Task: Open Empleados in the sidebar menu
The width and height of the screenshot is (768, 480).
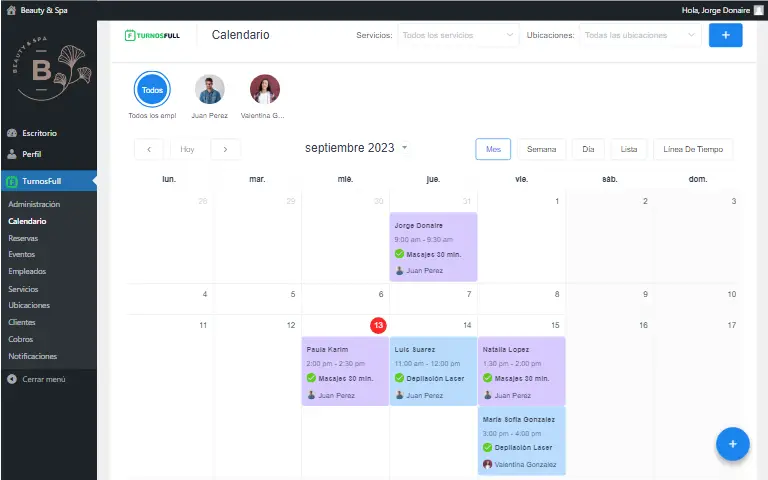Action: [x=27, y=271]
